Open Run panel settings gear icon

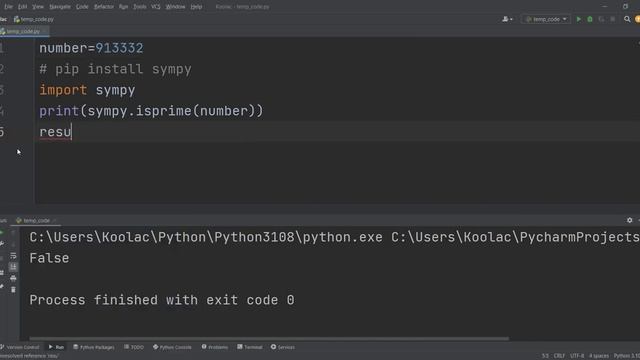[x=629, y=220]
